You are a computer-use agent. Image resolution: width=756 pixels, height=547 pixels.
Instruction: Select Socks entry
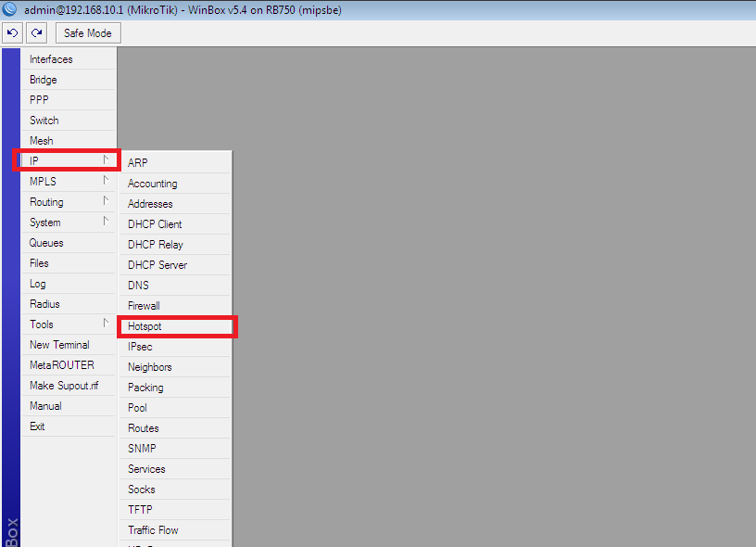[175, 490]
